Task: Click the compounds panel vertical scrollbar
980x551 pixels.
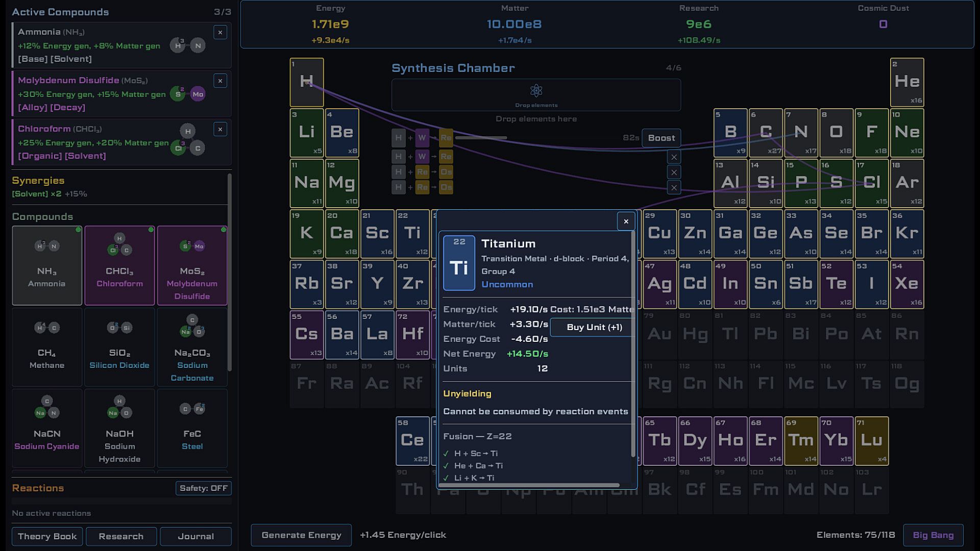Action: (x=229, y=273)
